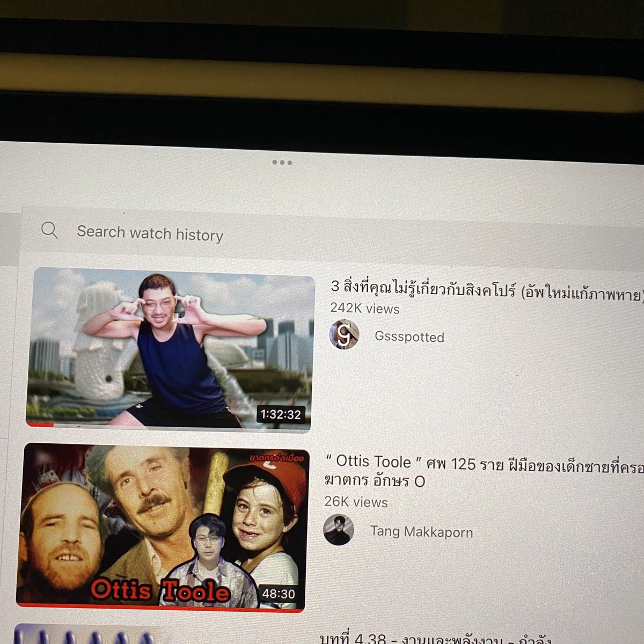Image resolution: width=644 pixels, height=644 pixels.
Task: Open the video titled บทที่ 4.38
Action: (435, 639)
